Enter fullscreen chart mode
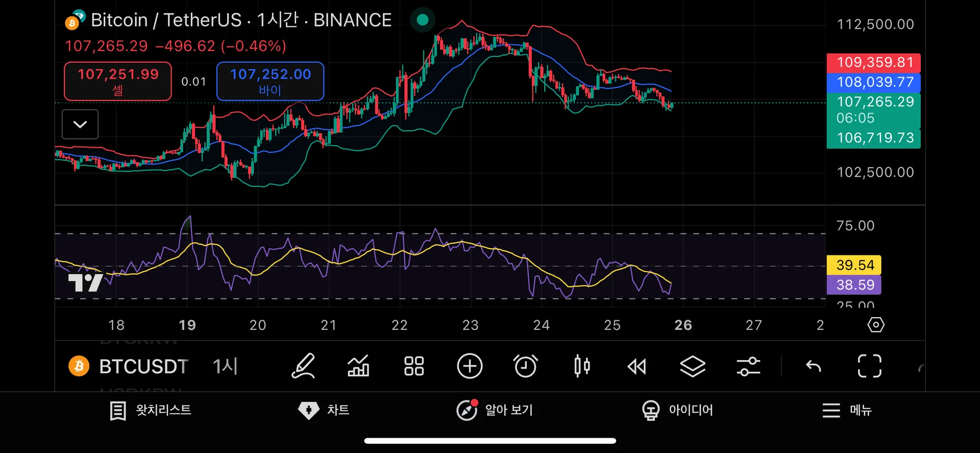 869,366
